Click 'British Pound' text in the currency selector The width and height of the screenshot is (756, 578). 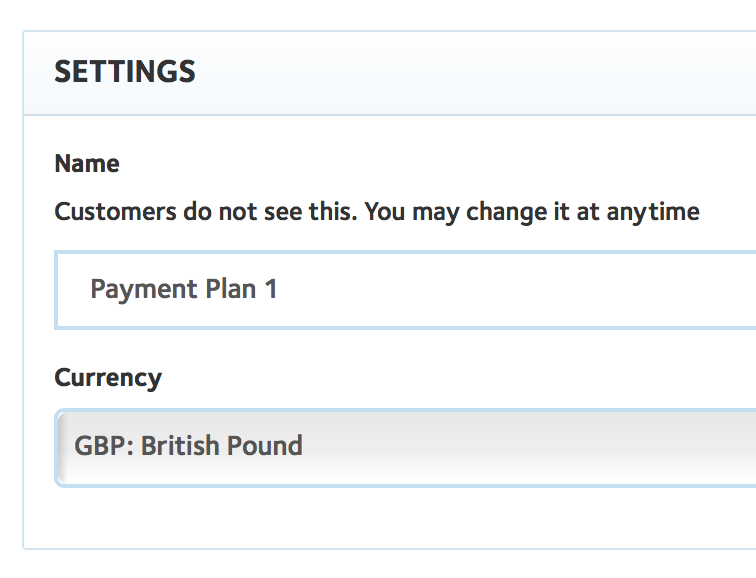[x=222, y=446]
